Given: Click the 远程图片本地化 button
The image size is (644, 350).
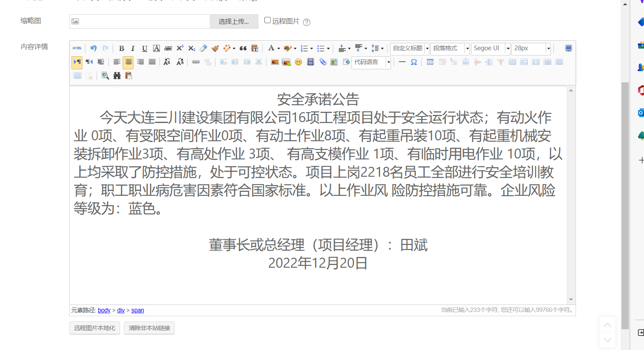Looking at the screenshot, I should (x=94, y=328).
